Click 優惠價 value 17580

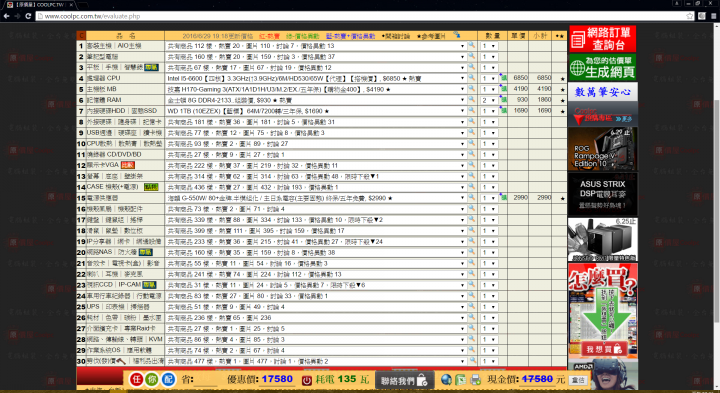point(277,379)
